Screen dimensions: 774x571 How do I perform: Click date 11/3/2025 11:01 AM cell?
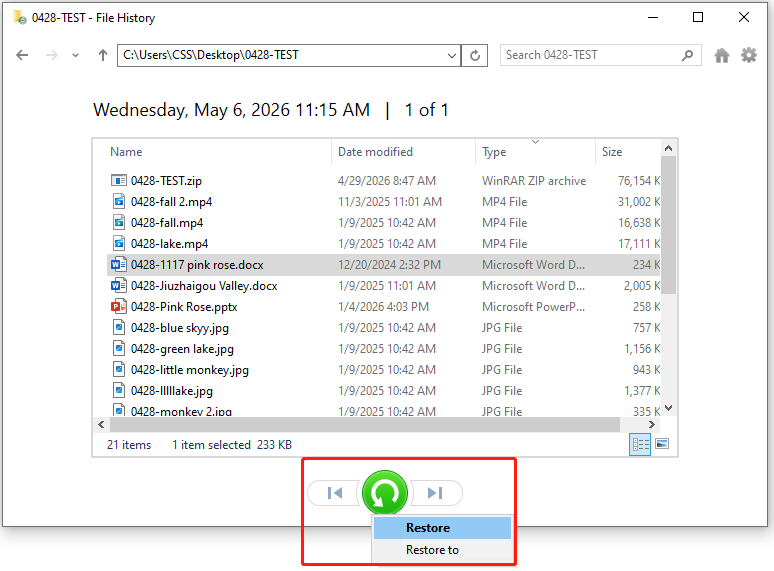[389, 202]
